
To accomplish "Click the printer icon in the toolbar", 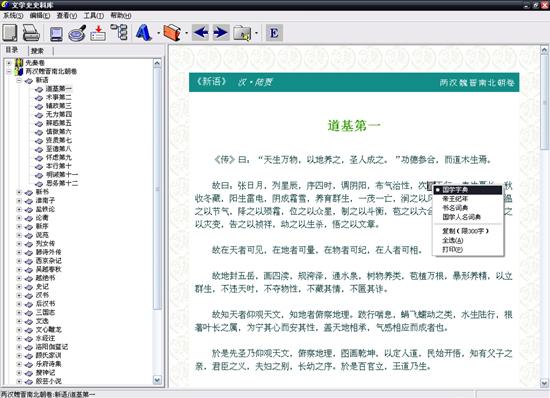I will coord(31,33).
